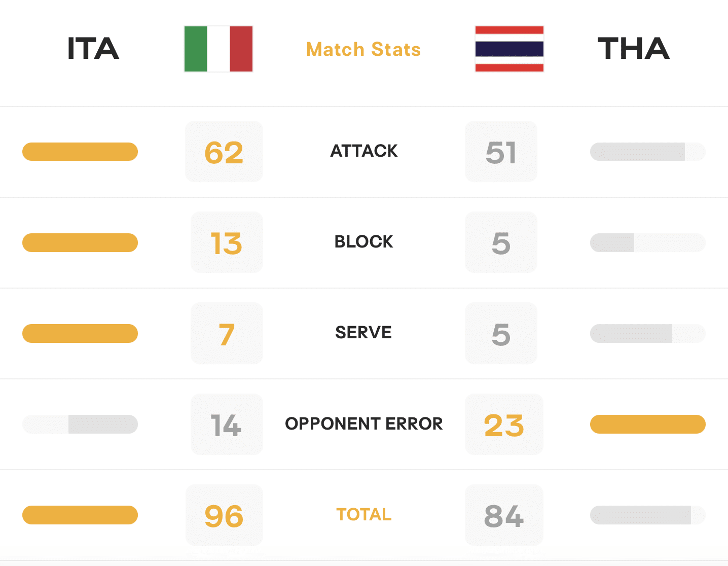Click Italy's serve score 7
Image resolution: width=728 pixels, height=566 pixels.
(x=227, y=334)
